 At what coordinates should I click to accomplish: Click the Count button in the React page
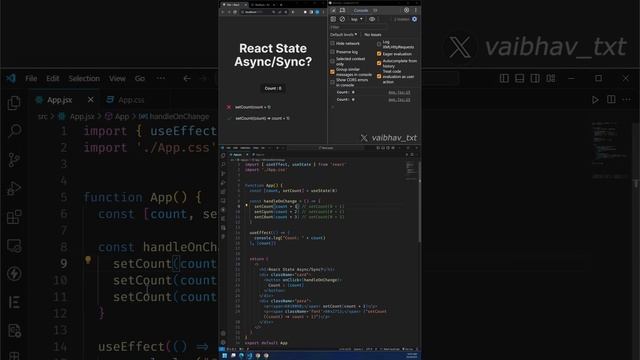[x=273, y=88]
